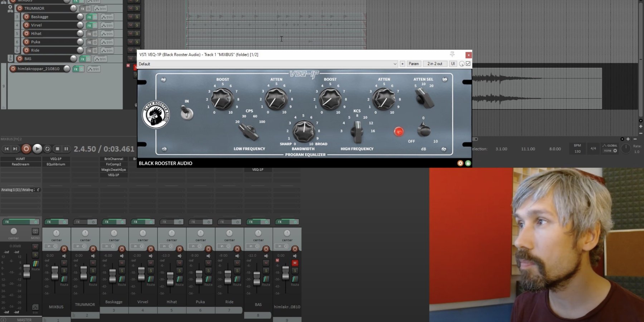Viewport: 644px width, 322px height.
Task: Click the transport Record button
Action: pyautogui.click(x=26, y=148)
